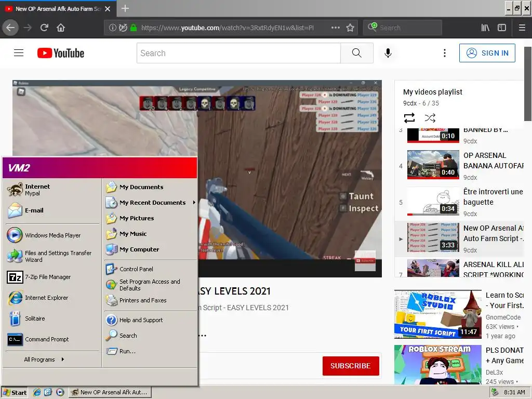Click the Start button on taskbar
This screenshot has height=399, width=532.
15,393
